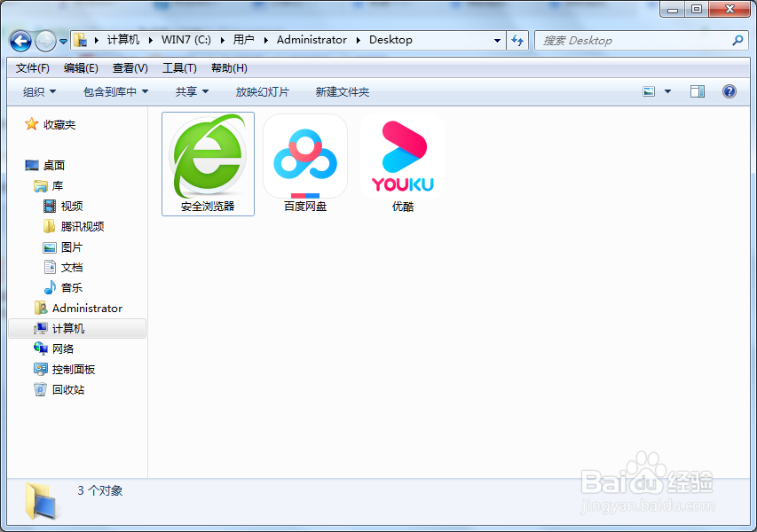Click the 桌面 desktop icon in sidebar
This screenshot has width=757, height=532.
(31, 166)
